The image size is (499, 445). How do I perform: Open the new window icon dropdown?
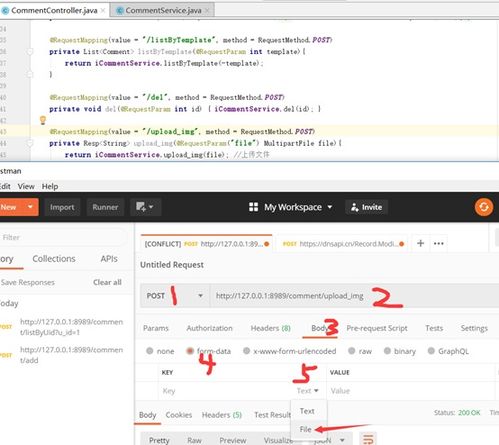(x=145, y=207)
